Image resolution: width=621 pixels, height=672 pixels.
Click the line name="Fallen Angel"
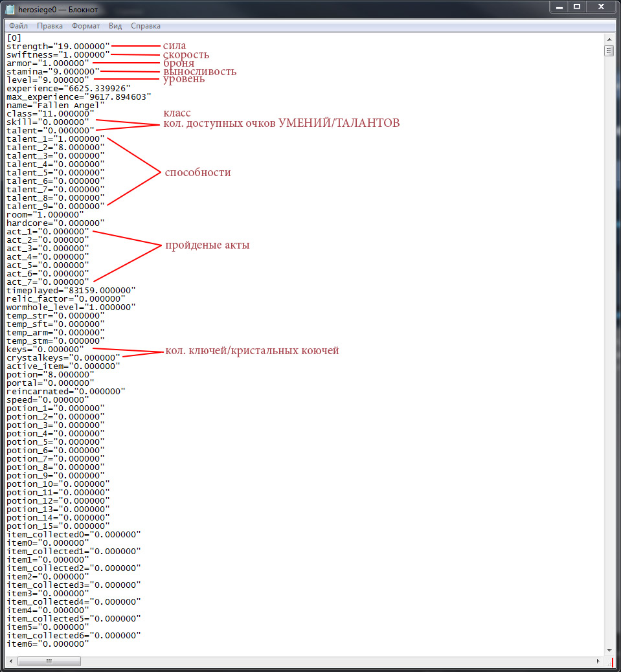55,106
